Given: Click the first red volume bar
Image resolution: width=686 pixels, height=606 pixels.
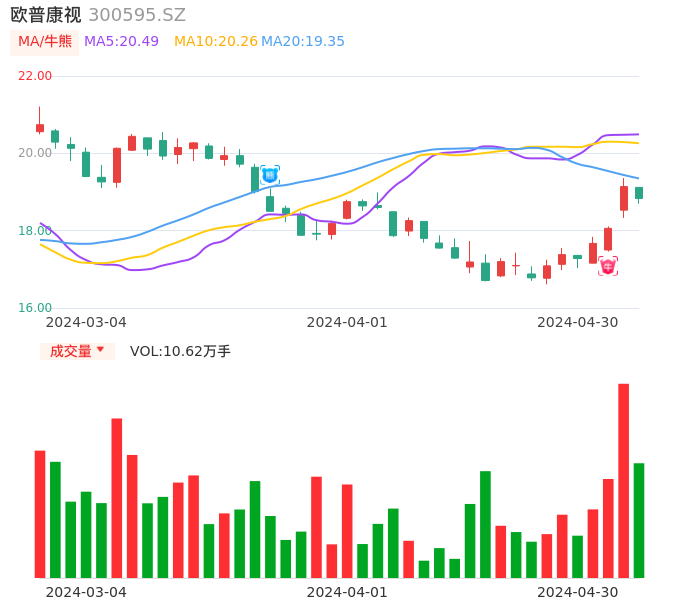Looking at the screenshot, I should (40, 514).
